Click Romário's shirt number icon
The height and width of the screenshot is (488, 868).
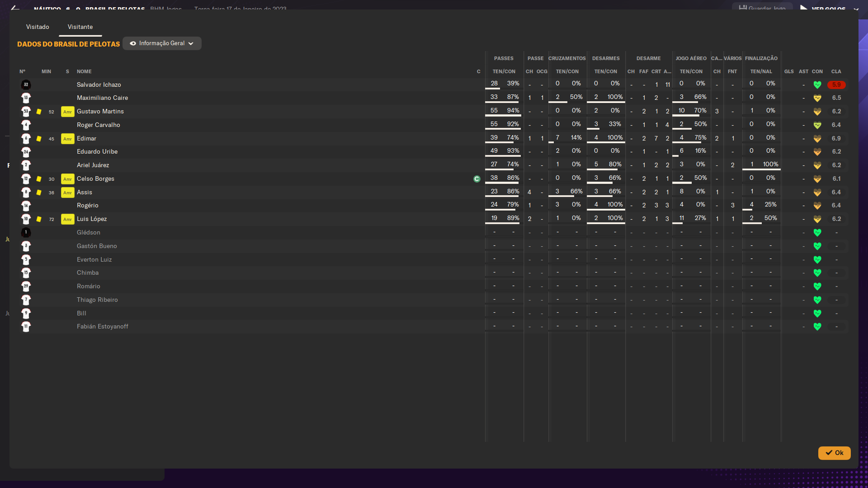(26, 286)
